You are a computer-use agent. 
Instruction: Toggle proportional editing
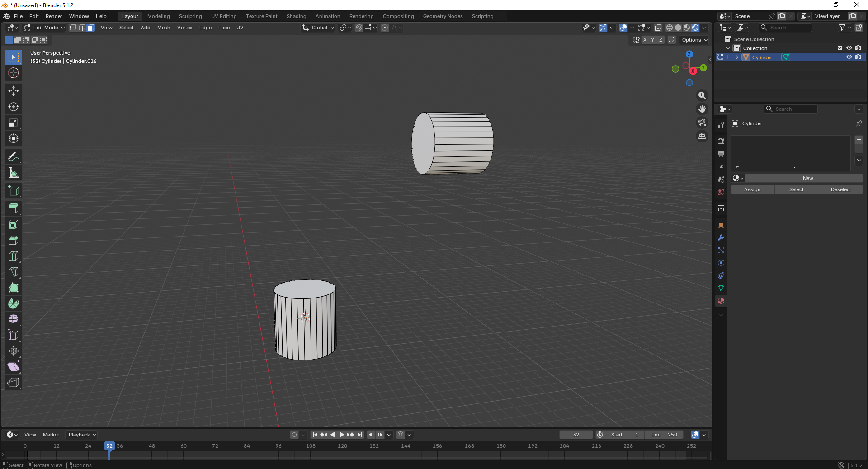pos(385,28)
